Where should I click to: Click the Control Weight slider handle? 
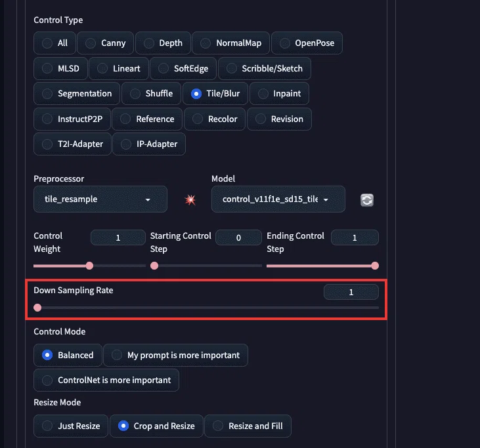coord(89,266)
